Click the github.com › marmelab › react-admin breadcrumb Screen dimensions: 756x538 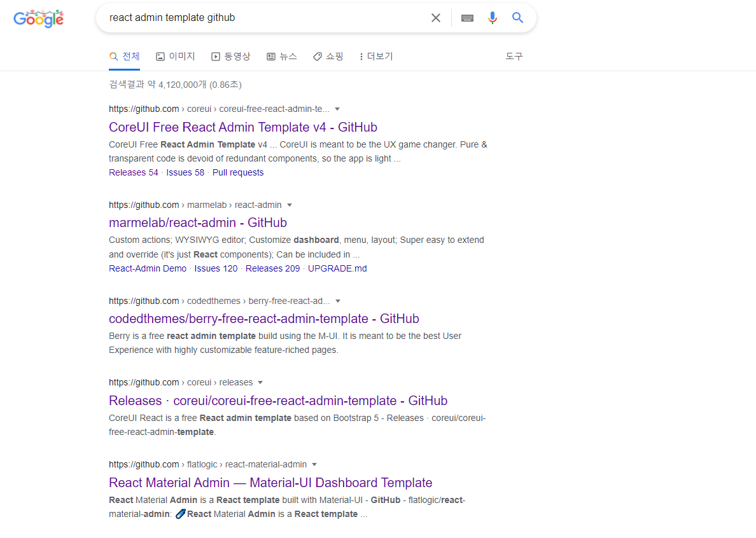pos(195,205)
